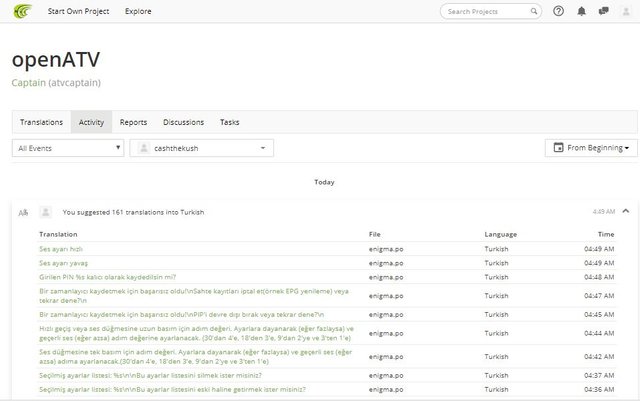Screen dimensions: 640x401
Task: Switch to the Reports tab
Action: (133, 122)
